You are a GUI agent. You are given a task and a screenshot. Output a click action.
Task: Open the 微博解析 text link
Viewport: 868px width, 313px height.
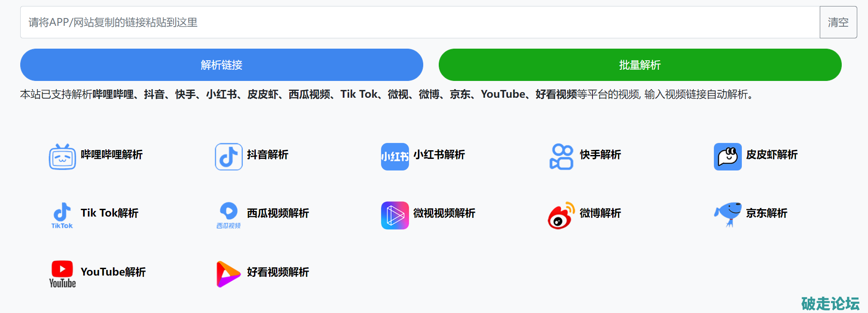pyautogui.click(x=600, y=213)
